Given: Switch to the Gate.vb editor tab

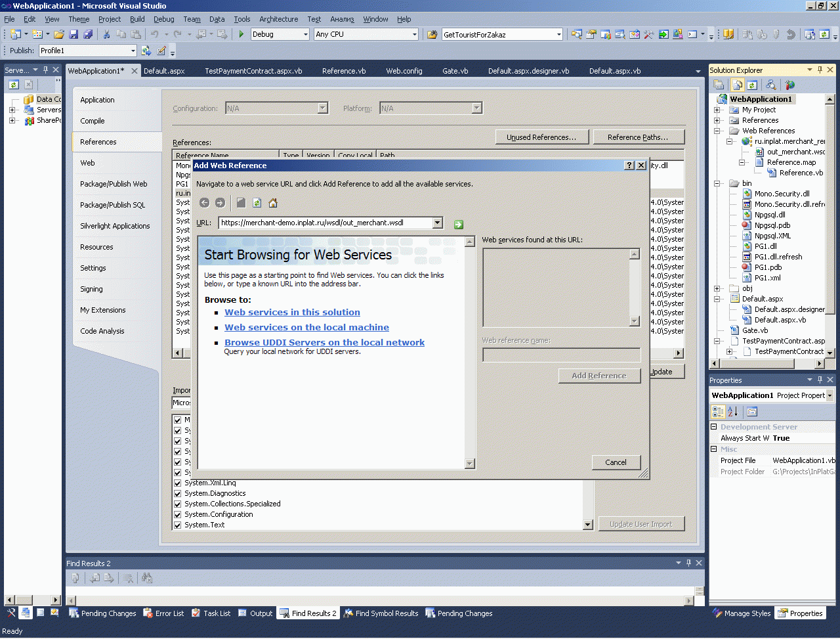Looking at the screenshot, I should (455, 71).
